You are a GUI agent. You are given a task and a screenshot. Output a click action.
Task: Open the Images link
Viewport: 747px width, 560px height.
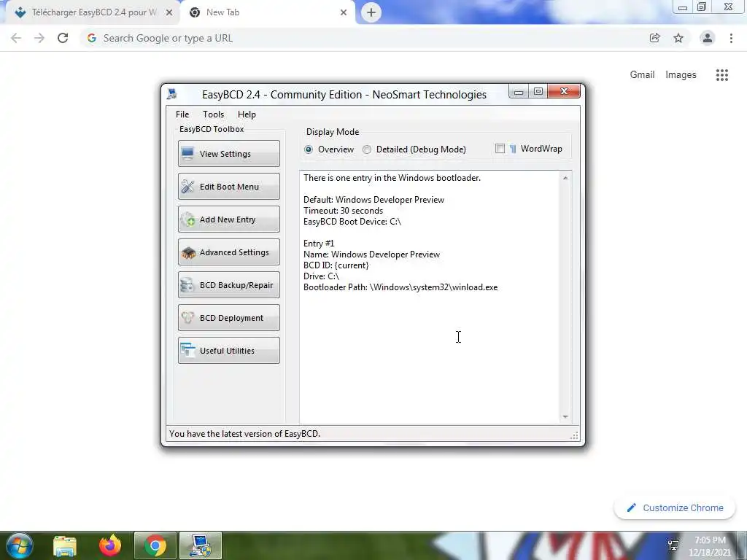681,75
